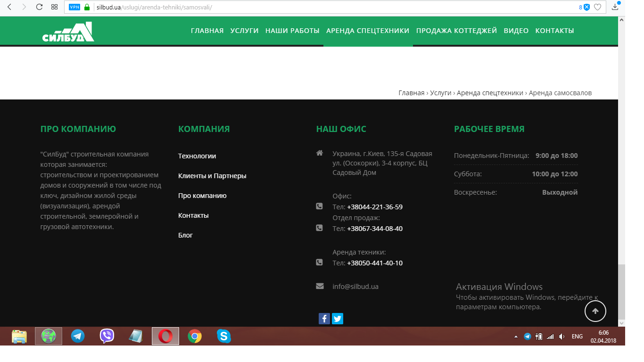This screenshot has width=644, height=362.
Task: Click home icon next to office address
Action: [x=319, y=153]
